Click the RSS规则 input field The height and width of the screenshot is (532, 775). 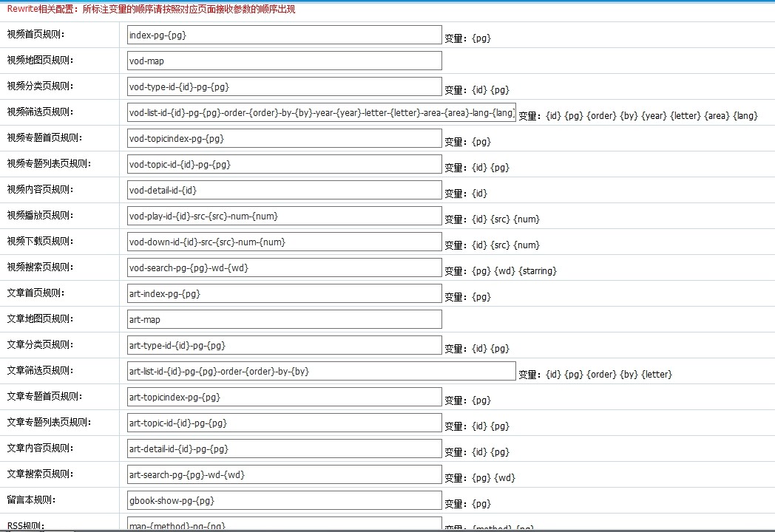[x=284, y=524]
